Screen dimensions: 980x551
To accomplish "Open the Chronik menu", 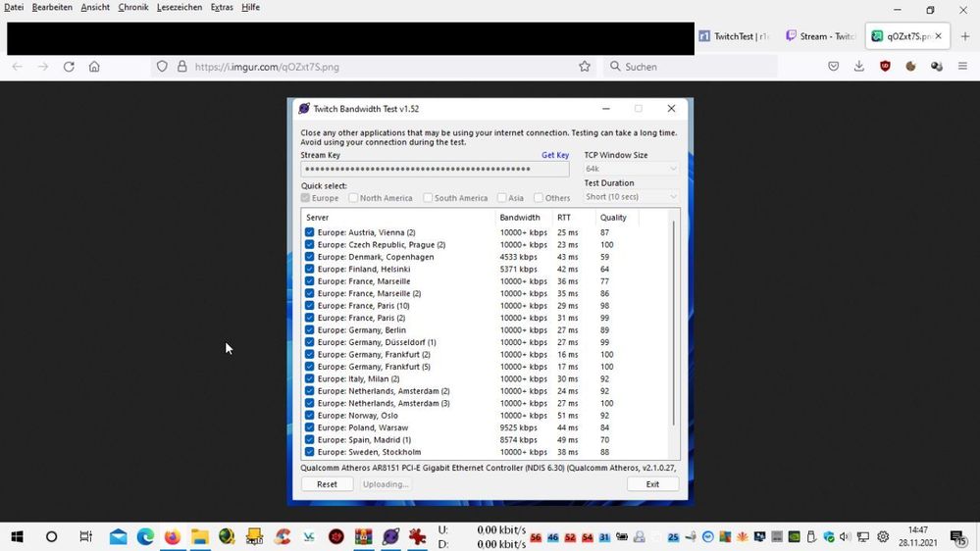I will coord(133,8).
